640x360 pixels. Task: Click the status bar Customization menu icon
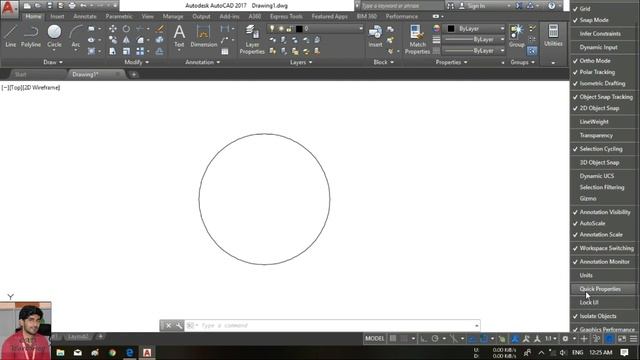point(633,339)
